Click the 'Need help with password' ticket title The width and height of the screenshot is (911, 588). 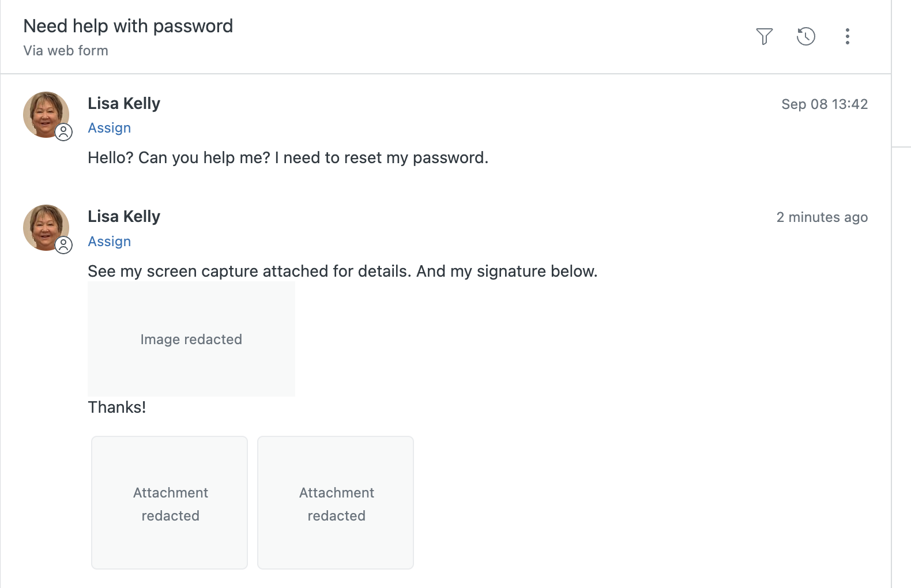128,26
